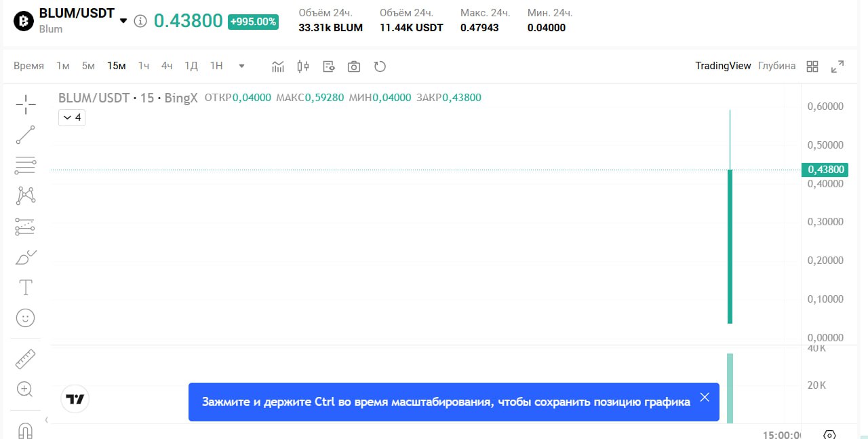Select the ruler measure tool

[26, 359]
